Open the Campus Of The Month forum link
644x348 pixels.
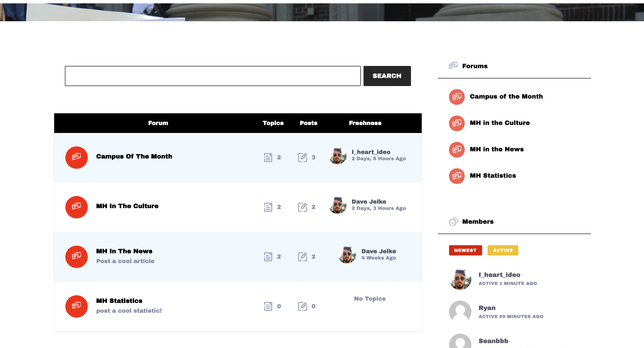(x=134, y=156)
